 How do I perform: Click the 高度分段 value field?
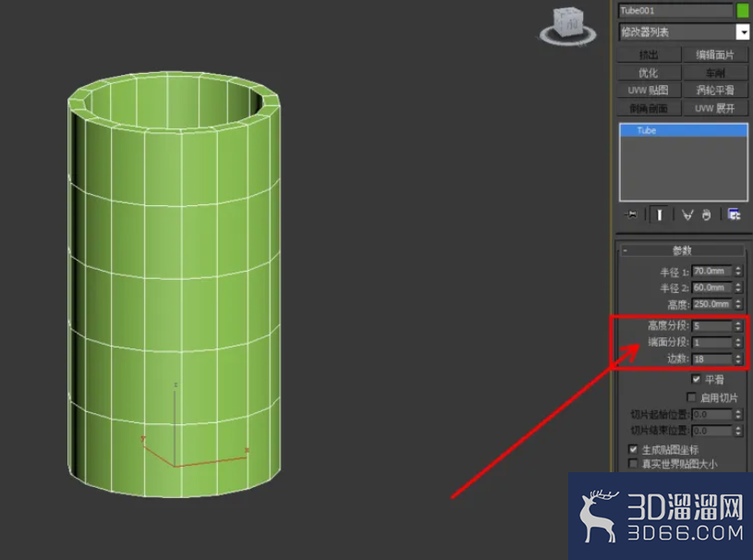pyautogui.click(x=711, y=326)
